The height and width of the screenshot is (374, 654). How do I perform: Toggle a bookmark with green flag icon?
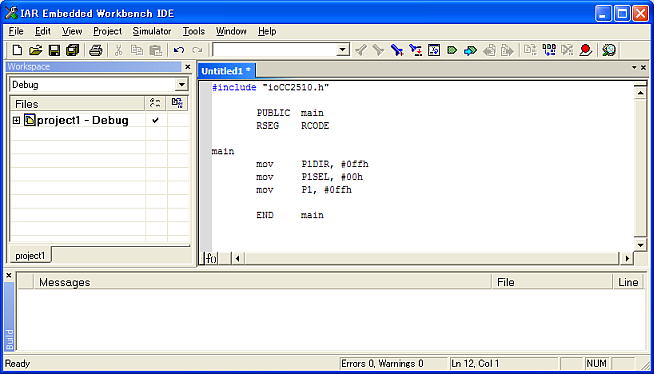pos(452,50)
